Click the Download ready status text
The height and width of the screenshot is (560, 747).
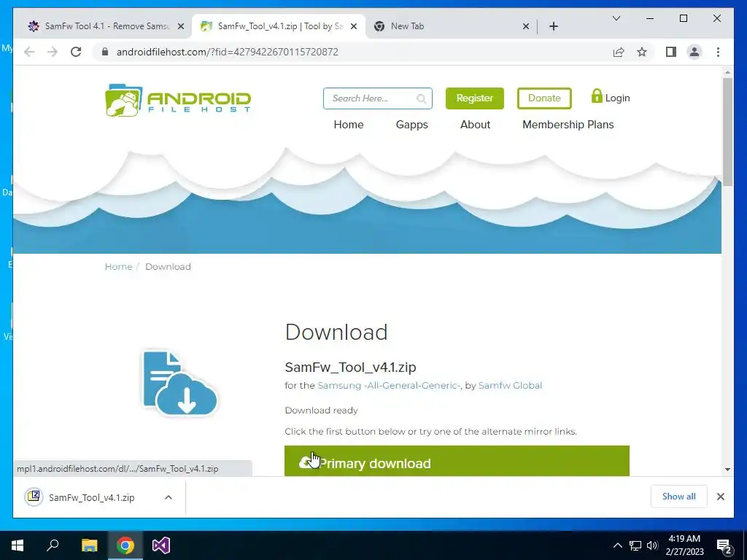[x=321, y=411]
